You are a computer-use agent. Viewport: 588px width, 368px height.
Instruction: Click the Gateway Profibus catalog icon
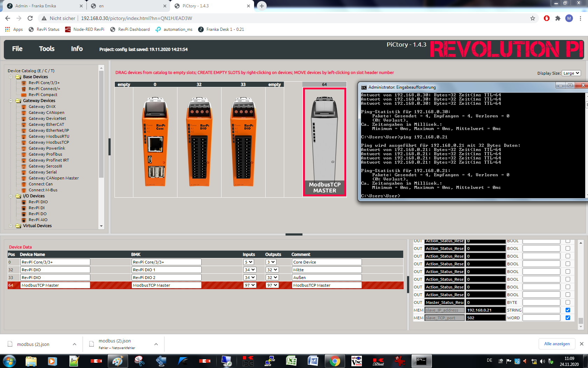[24, 154]
